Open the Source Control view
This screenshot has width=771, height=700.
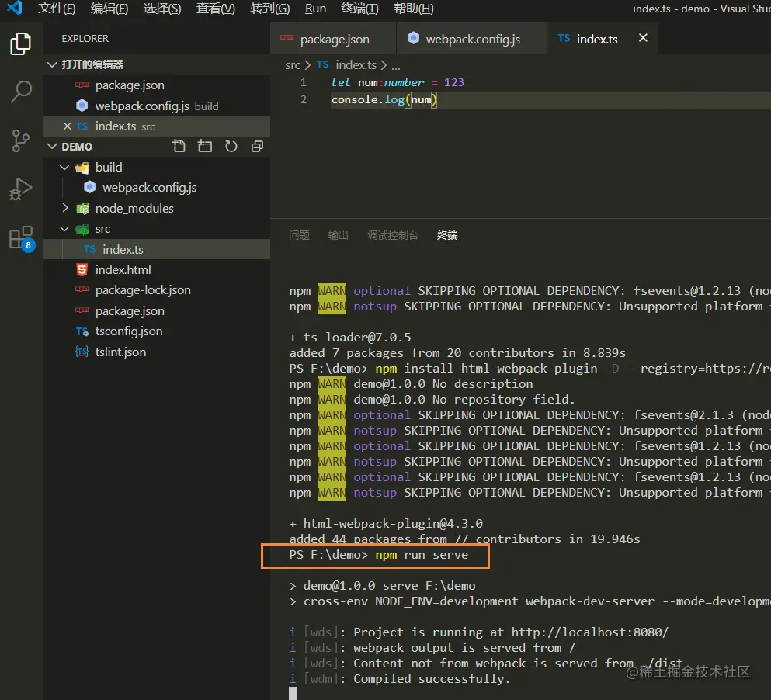tap(21, 140)
